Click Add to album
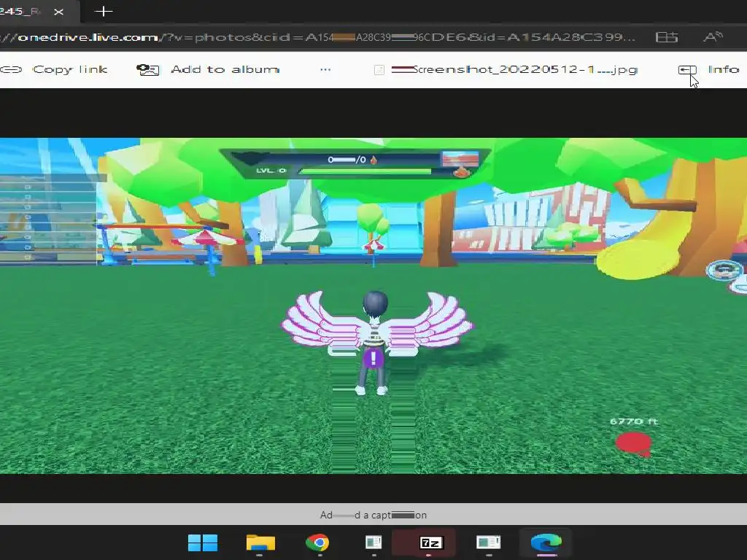The height and width of the screenshot is (560, 747). coord(208,69)
